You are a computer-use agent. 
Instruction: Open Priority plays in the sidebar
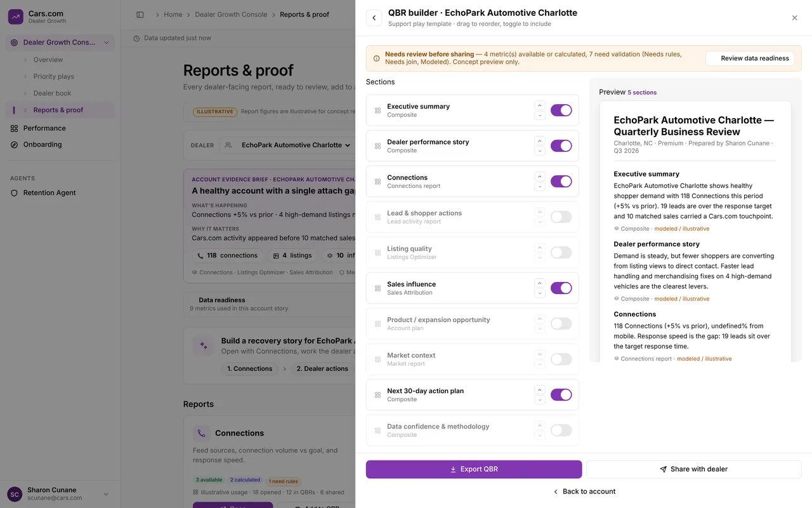click(x=53, y=76)
